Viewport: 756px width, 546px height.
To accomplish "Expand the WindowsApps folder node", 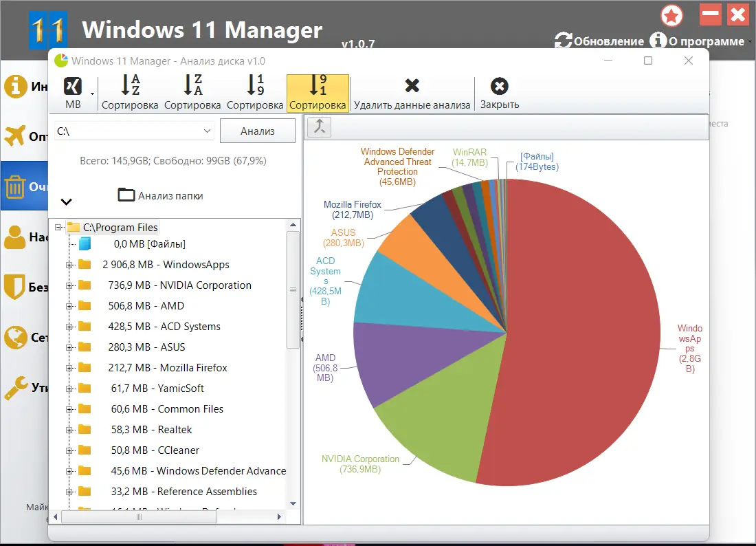I will coord(69,265).
